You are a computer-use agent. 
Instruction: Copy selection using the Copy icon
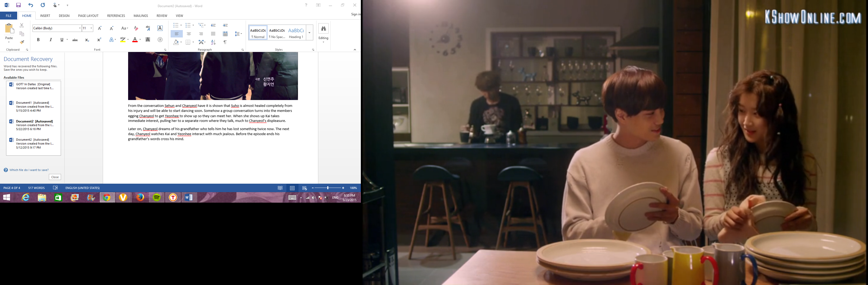[x=22, y=34]
